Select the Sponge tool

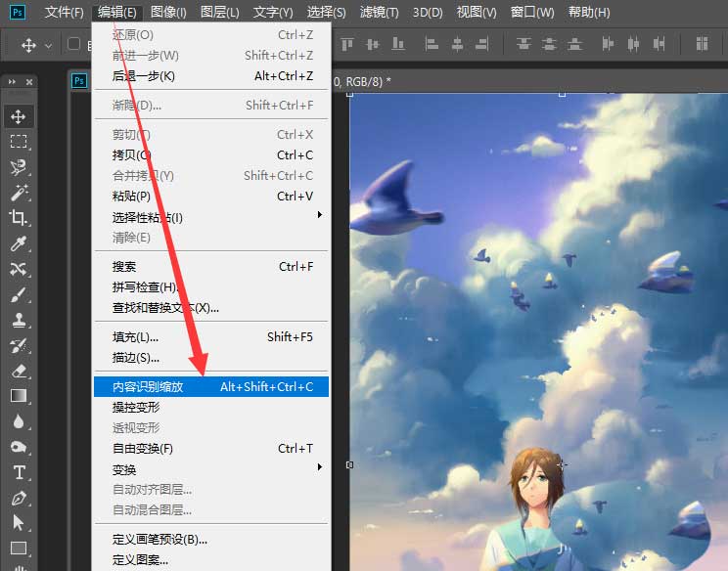[x=19, y=447]
